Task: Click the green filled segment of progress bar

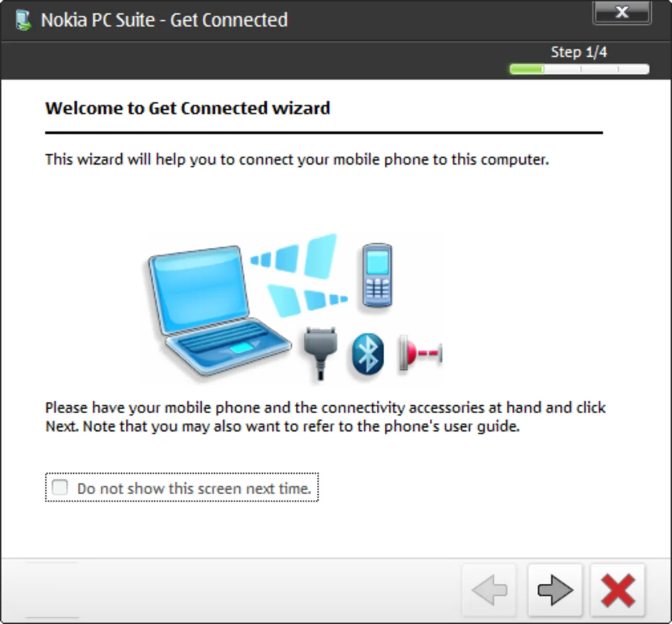Action: tap(526, 69)
